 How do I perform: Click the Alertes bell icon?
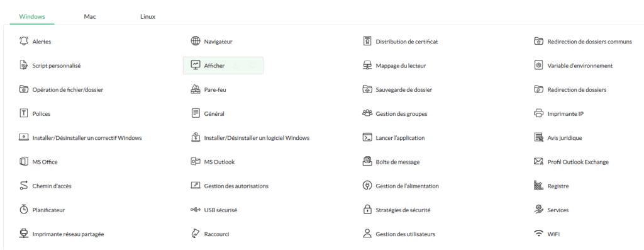[24, 41]
